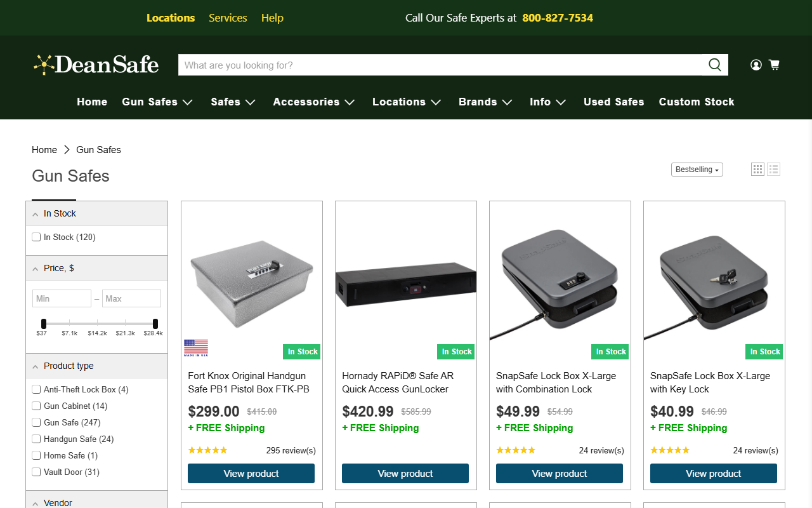Image resolution: width=812 pixels, height=508 pixels.
Task: View product SnapSafe with Key Lock
Action: [x=714, y=473]
